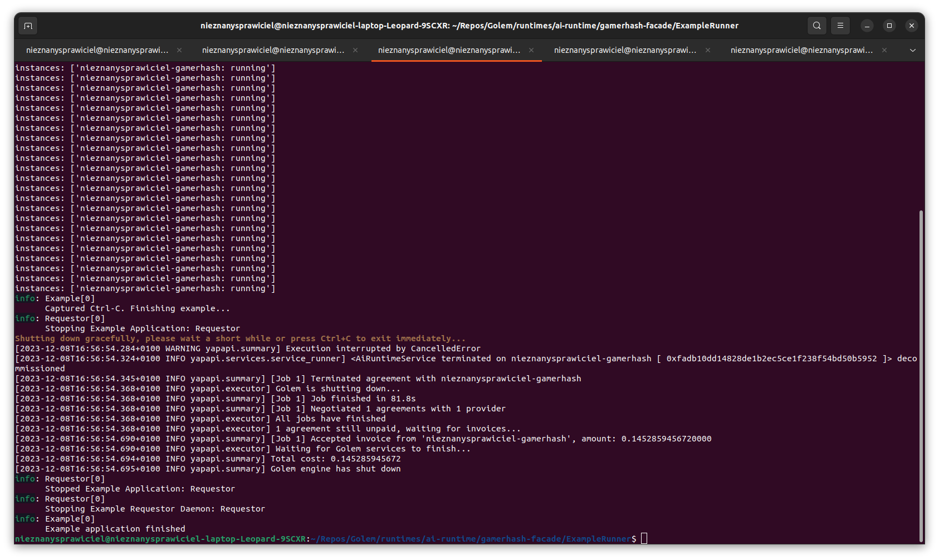939x560 pixels.
Task: Click the 'Shutting down gracefully' warning line
Action: 240,338
